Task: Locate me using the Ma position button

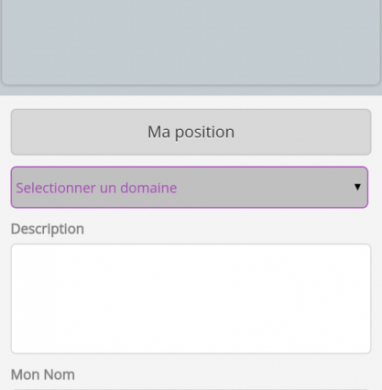Action: [x=191, y=132]
